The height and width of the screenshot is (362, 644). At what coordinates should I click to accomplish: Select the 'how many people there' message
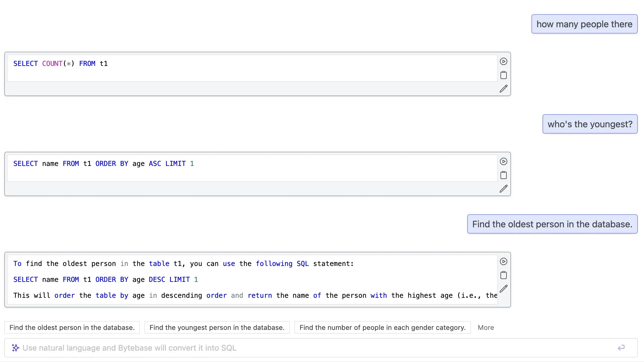[x=584, y=24]
